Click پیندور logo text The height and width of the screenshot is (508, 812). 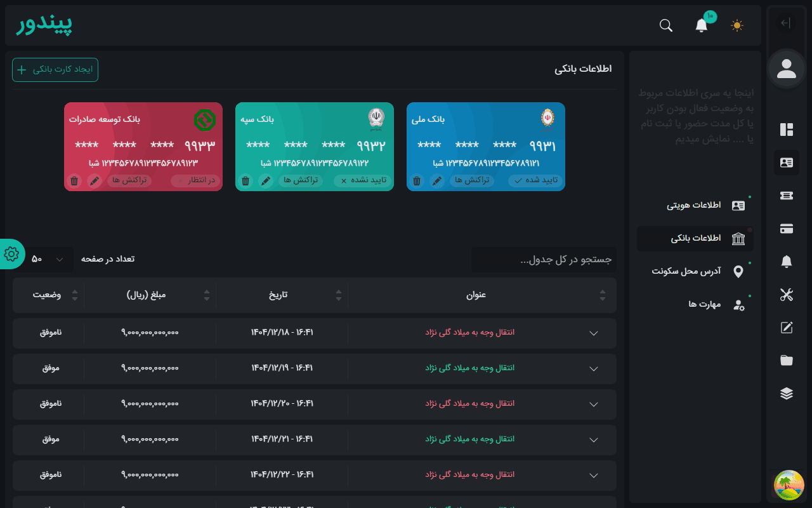tap(44, 25)
